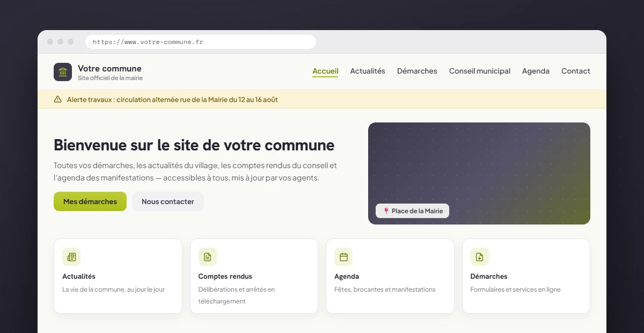Open the Actualités card title
The height and width of the screenshot is (333, 644).
pyautogui.click(x=79, y=276)
